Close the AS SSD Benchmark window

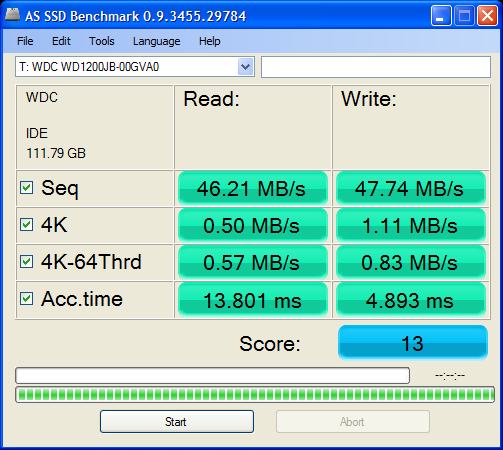487,15
